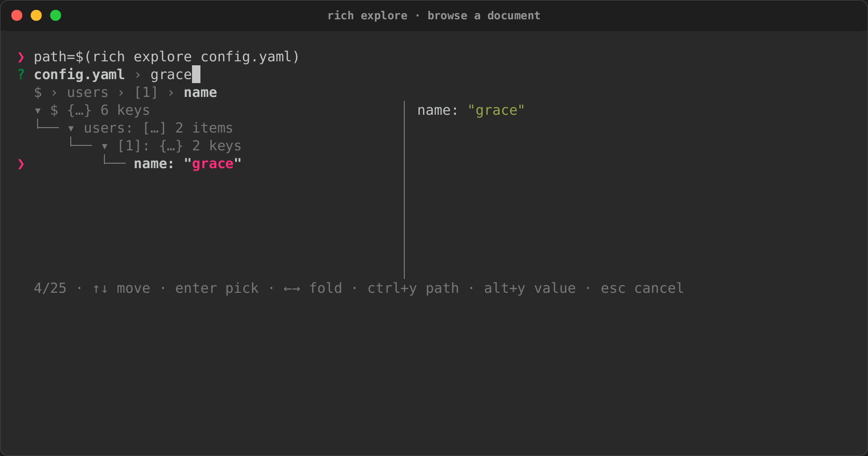
Task: Collapse the [1] object triangle
Action: click(x=104, y=146)
